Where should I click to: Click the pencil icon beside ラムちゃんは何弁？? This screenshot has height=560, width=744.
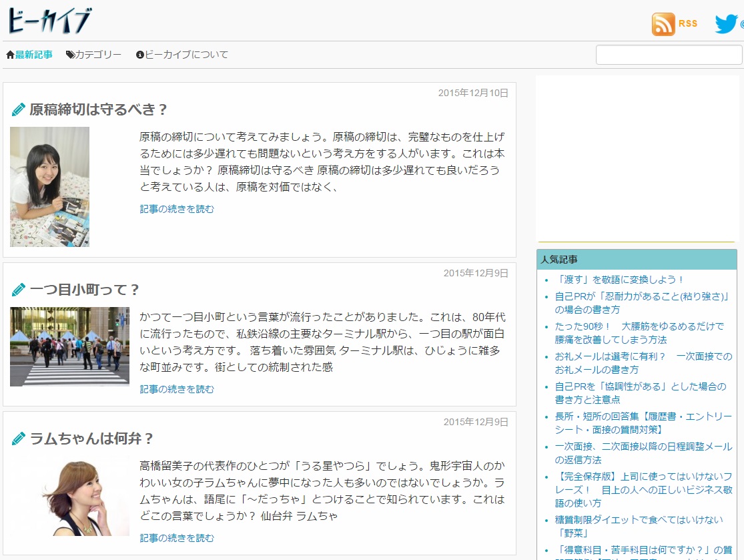(x=19, y=439)
